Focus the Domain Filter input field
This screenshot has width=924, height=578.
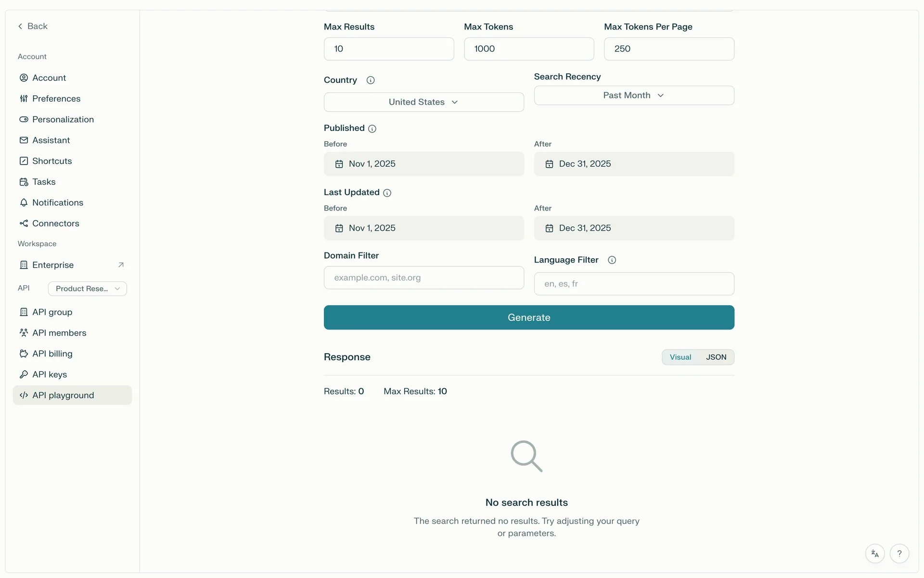pos(423,278)
